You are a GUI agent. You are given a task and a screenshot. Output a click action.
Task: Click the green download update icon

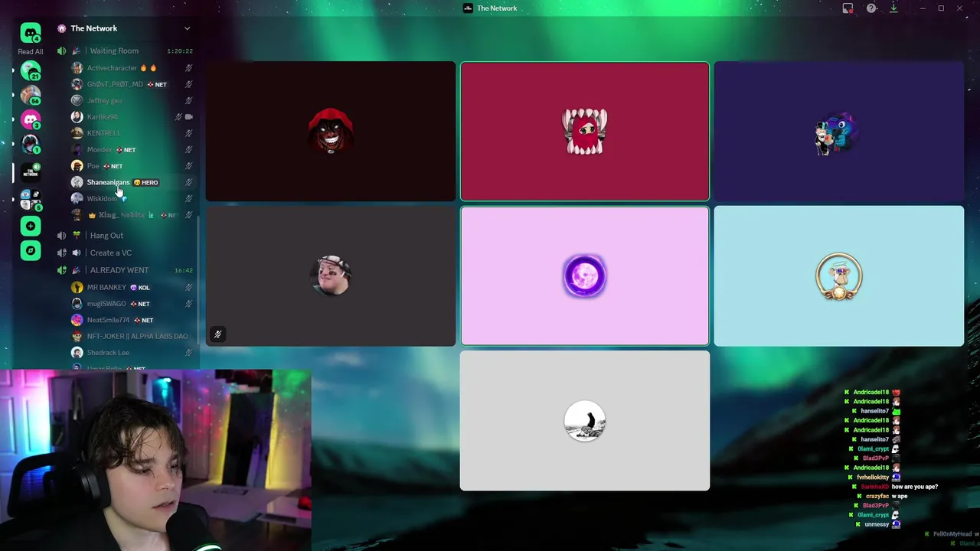[893, 8]
